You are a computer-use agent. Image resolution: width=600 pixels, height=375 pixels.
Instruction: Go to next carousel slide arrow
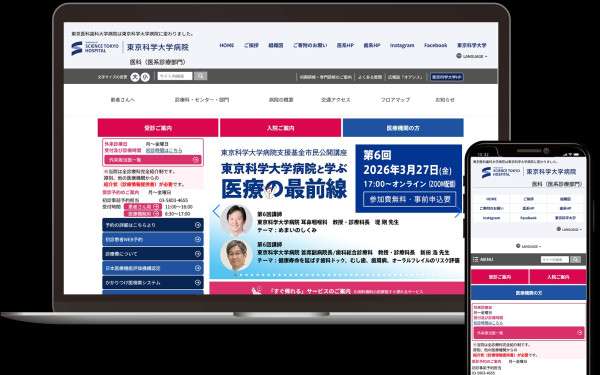457,211
